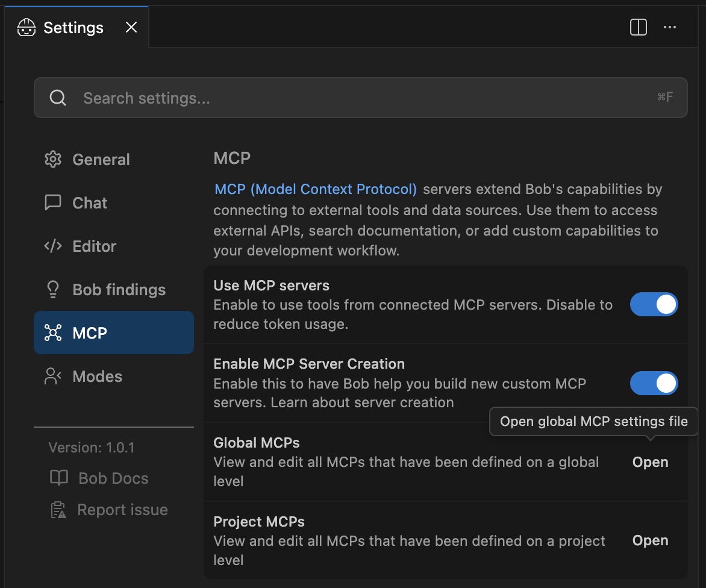Focus the Search settings field
The width and height of the screenshot is (706, 588).
[x=360, y=98]
